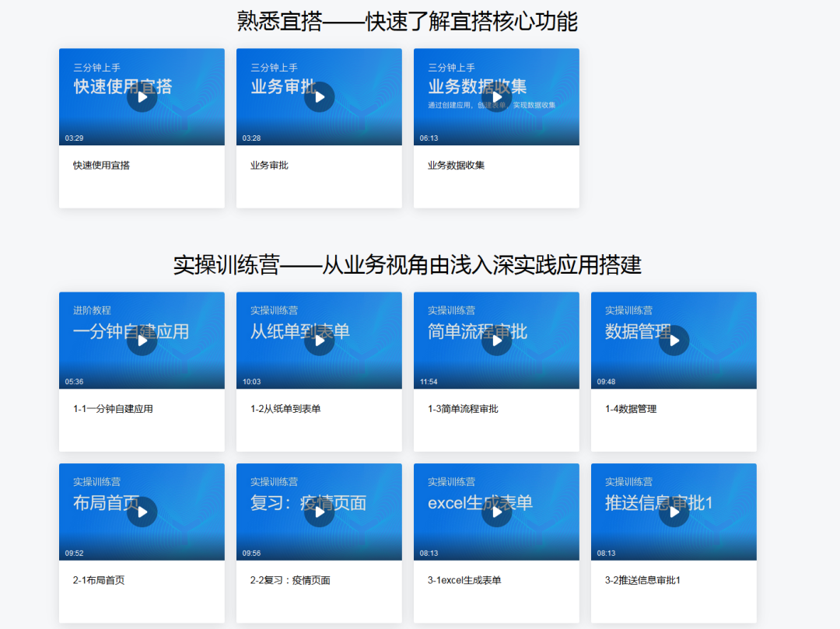840x629 pixels.
Task: Play the 快速使用宜搭 video
Action: 142,97
